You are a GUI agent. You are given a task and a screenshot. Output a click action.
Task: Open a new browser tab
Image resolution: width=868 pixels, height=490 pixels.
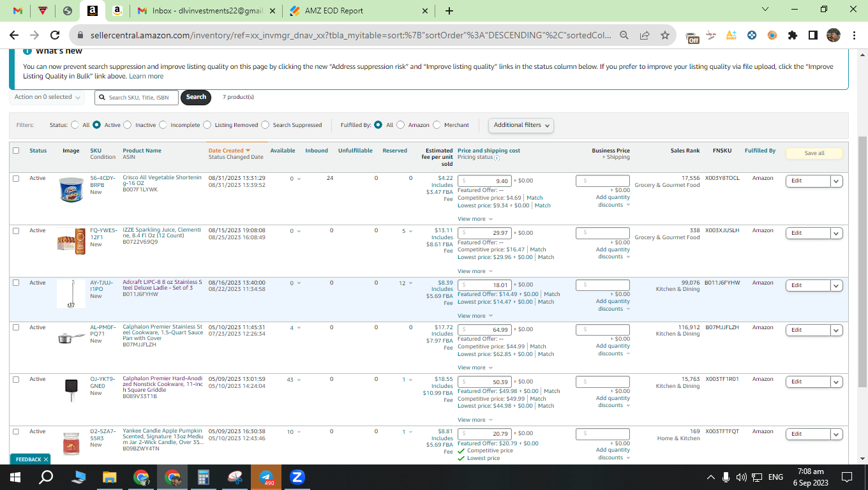click(449, 11)
